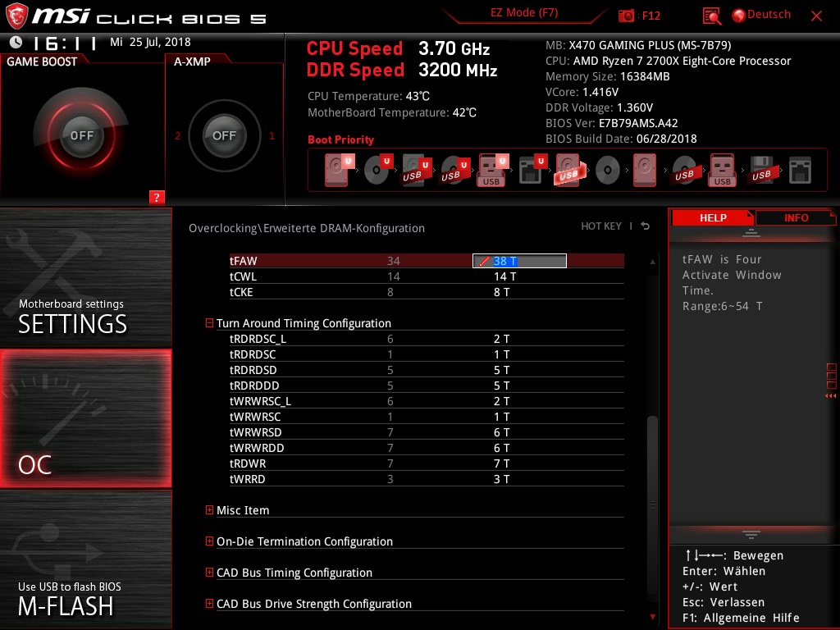
Task: Open the M-FLASH BIOS flash menu
Action: point(85,559)
